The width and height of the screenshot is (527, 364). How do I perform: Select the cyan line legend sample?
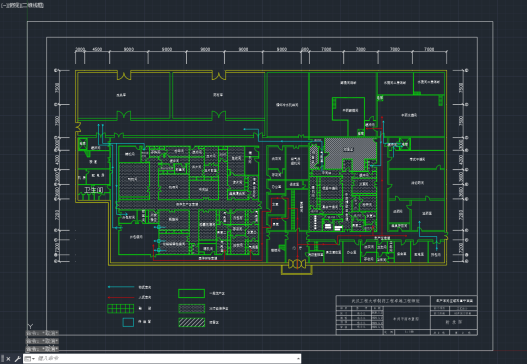[x=121, y=287]
